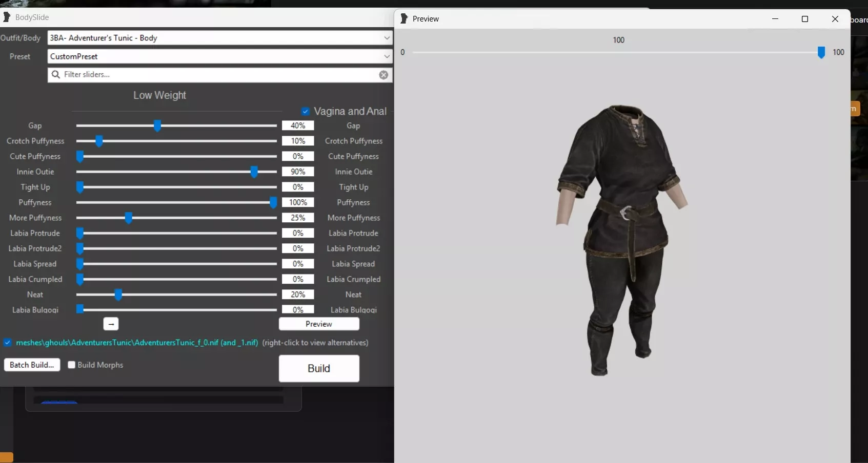Click the Cute Puffyness 0% value field
Image resolution: width=868 pixels, height=463 pixels.
coord(298,156)
